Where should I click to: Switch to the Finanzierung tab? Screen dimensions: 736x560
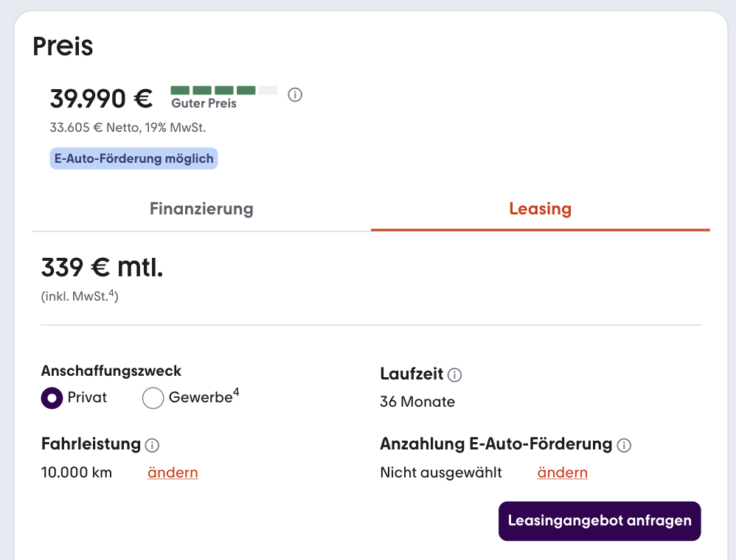pos(201,209)
